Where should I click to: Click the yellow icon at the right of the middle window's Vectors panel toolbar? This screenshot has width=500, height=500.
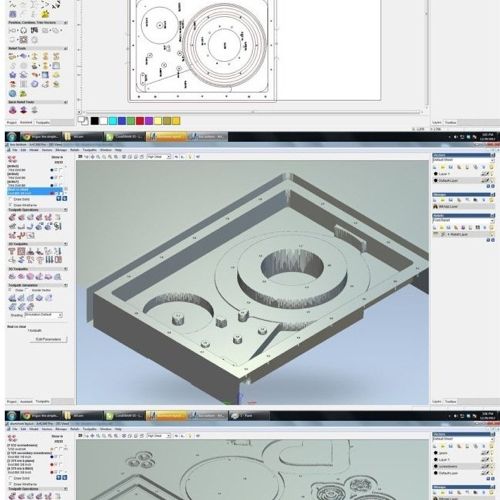(x=491, y=167)
